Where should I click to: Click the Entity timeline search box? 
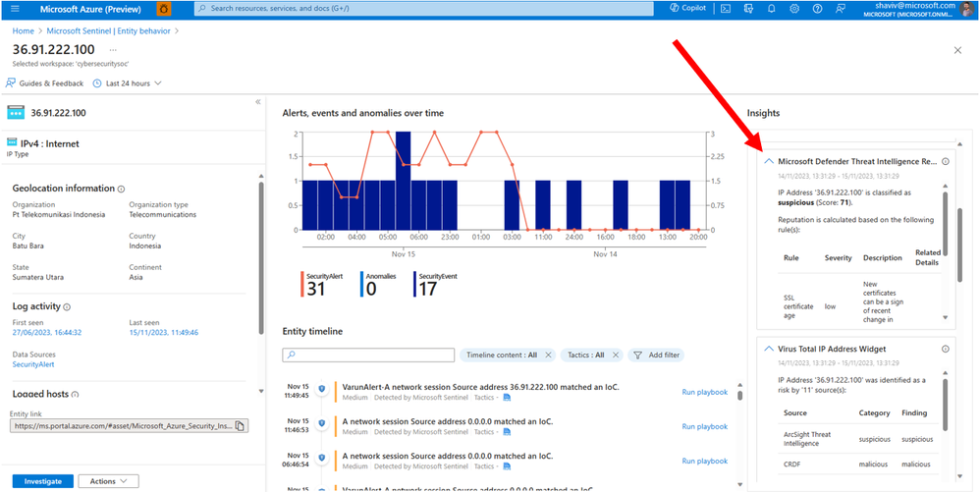click(x=368, y=355)
